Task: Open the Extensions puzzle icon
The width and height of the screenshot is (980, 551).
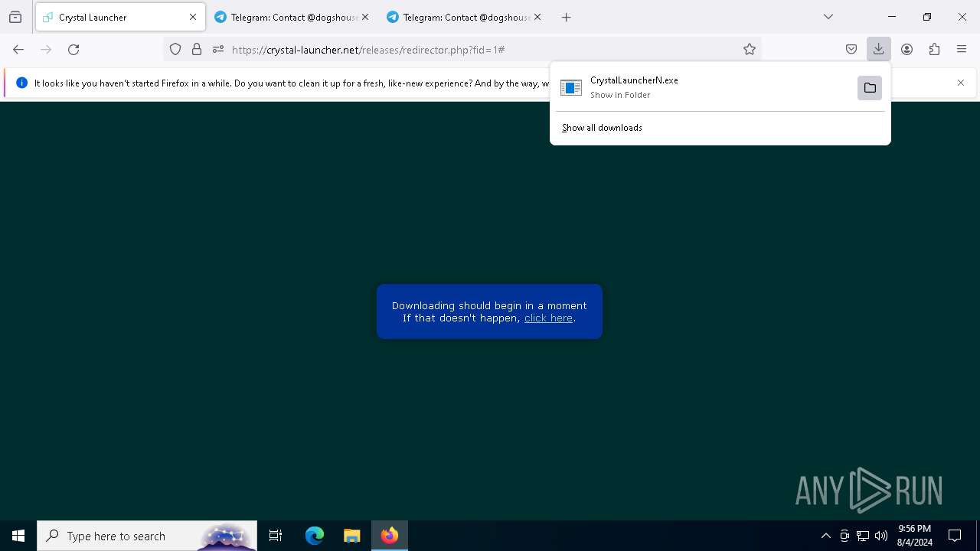Action: [x=934, y=50]
